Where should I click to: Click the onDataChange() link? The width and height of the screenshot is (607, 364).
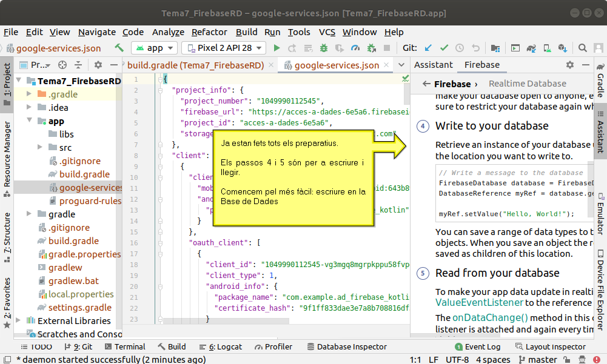tap(490, 317)
